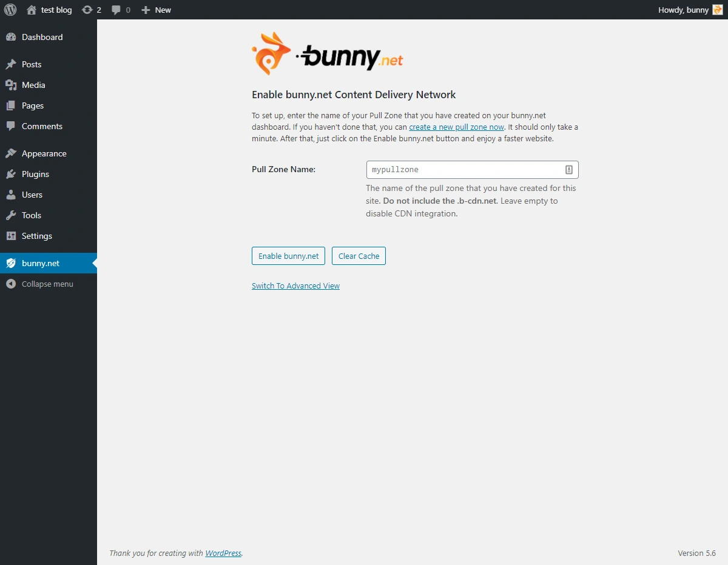Click the Collapse menu arrow icon
This screenshot has width=728, height=565.
pos(11,284)
